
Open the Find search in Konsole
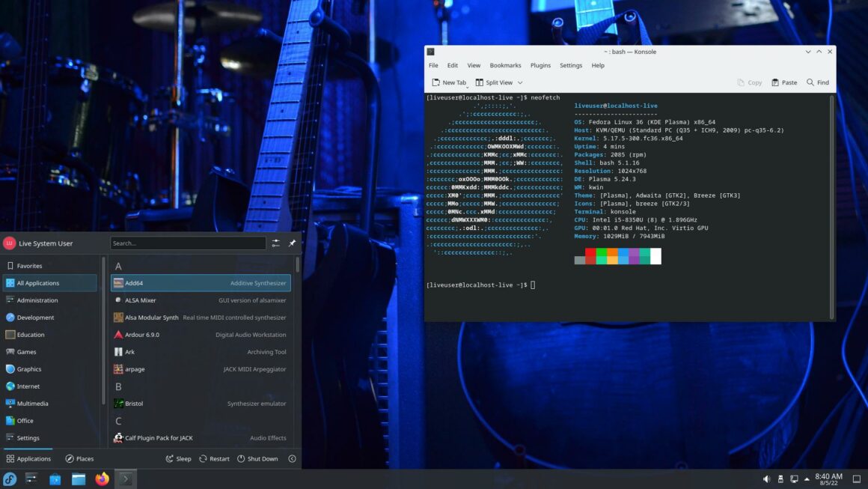[818, 82]
